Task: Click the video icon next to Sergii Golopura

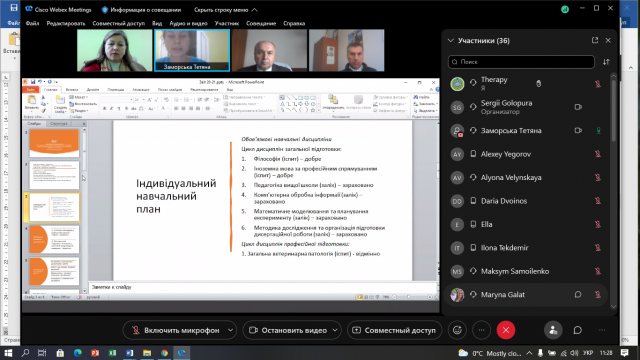Action: point(578,107)
